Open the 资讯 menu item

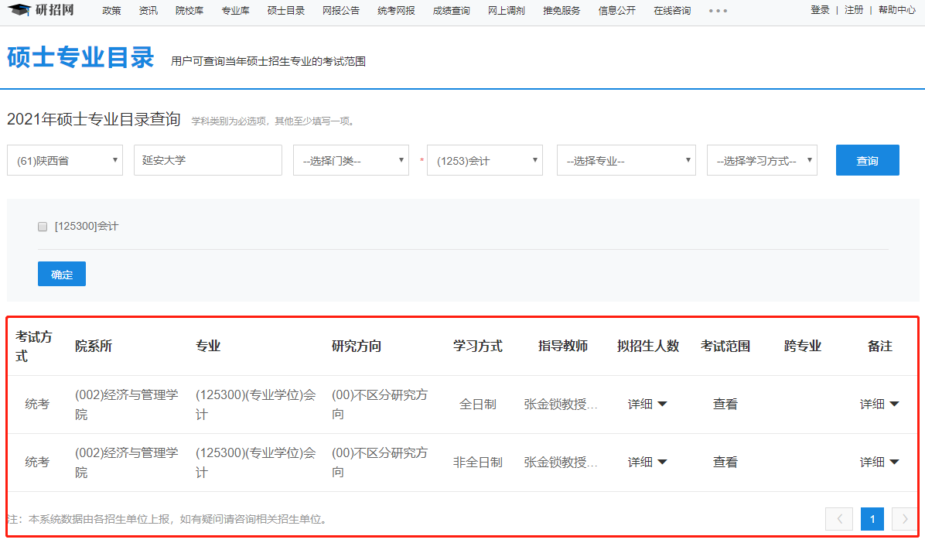click(148, 11)
